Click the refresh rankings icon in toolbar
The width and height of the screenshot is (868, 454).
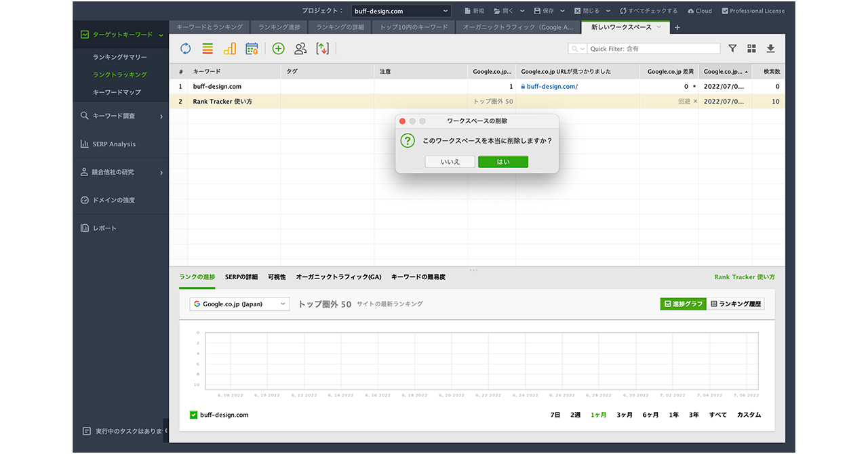coord(185,49)
